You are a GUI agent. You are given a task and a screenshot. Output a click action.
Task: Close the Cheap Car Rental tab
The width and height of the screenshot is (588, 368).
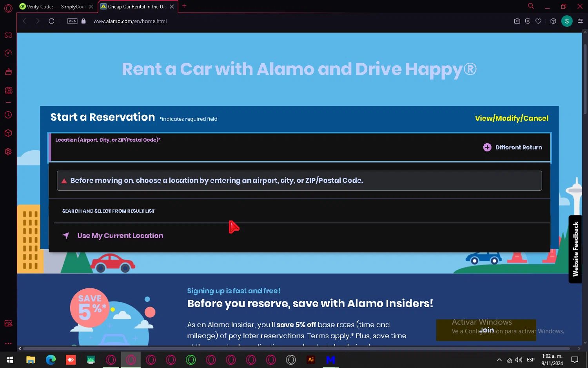pos(172,7)
